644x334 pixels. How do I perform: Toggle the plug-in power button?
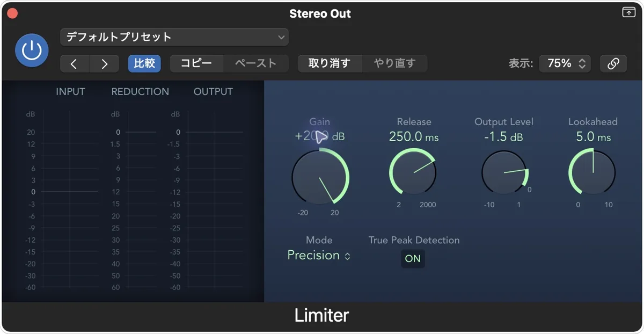(x=32, y=50)
